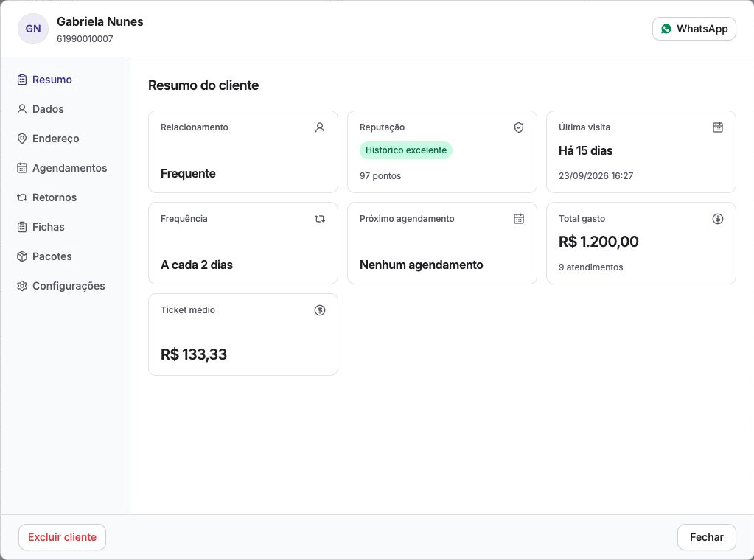Click the Última visita card label
754x560 pixels.
[x=584, y=127]
